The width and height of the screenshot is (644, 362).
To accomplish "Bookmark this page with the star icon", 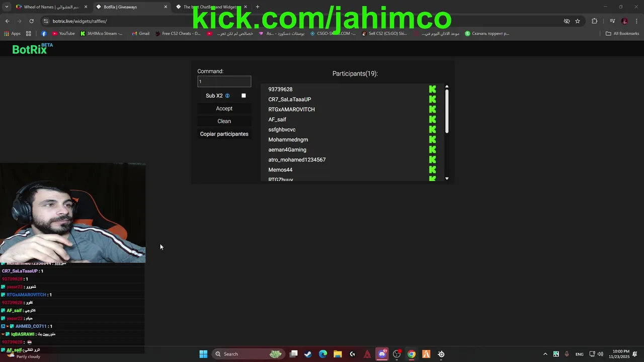I will click(578, 21).
